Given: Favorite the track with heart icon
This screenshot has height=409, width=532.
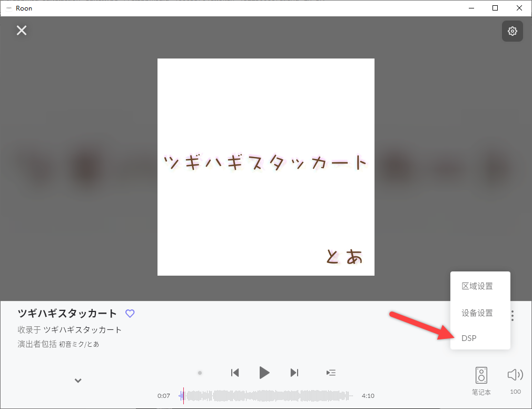Looking at the screenshot, I should point(130,313).
